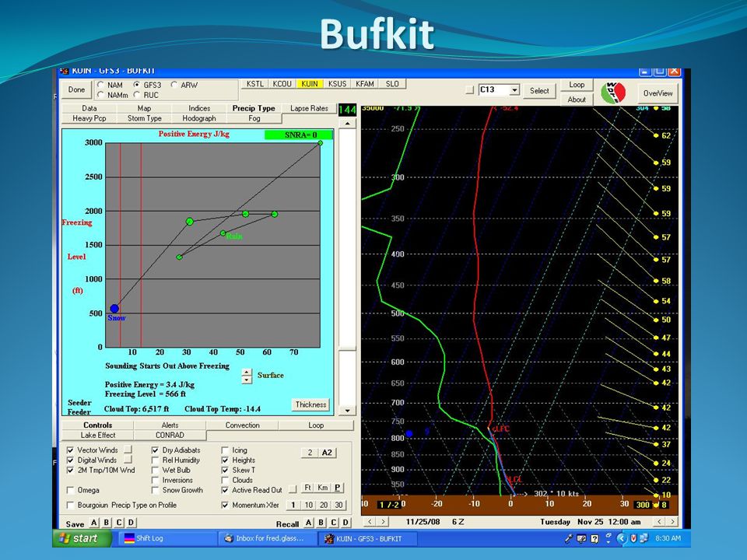747x560 pixels.
Task: Enable the Snow Growth checkbox
Action: (x=156, y=490)
